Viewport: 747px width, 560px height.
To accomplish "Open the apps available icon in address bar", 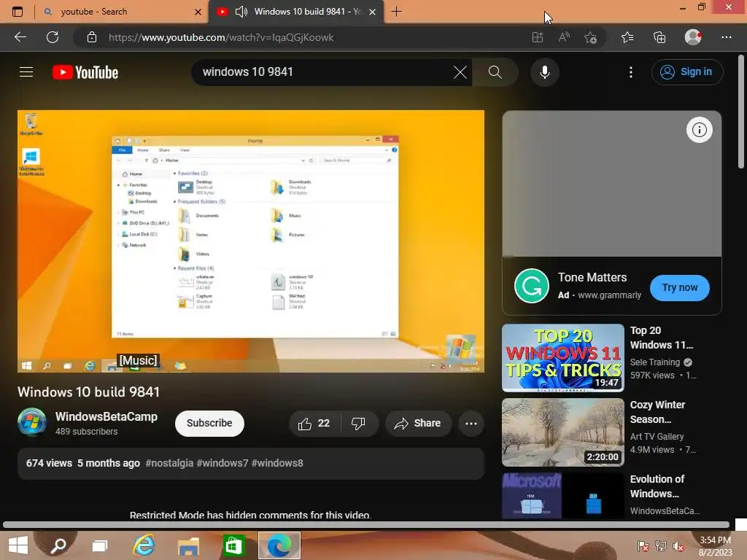I will [538, 37].
